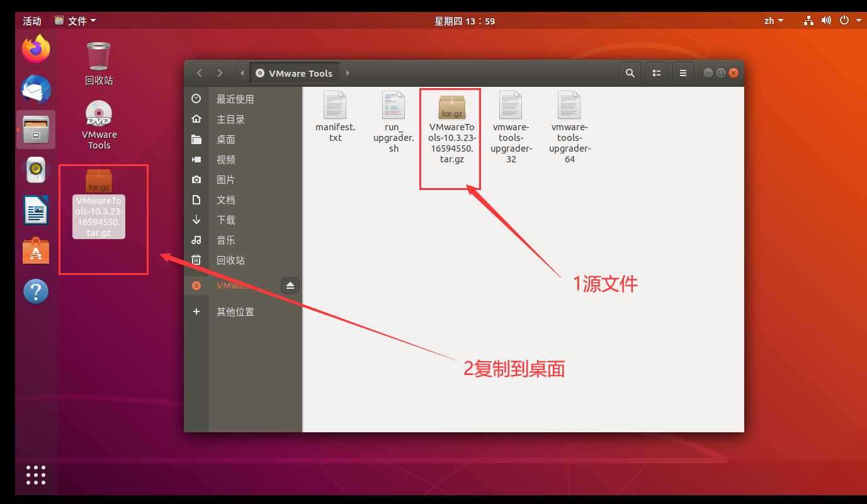The height and width of the screenshot is (504, 867).
Task: Click the search button in Files toolbar
Action: point(630,73)
